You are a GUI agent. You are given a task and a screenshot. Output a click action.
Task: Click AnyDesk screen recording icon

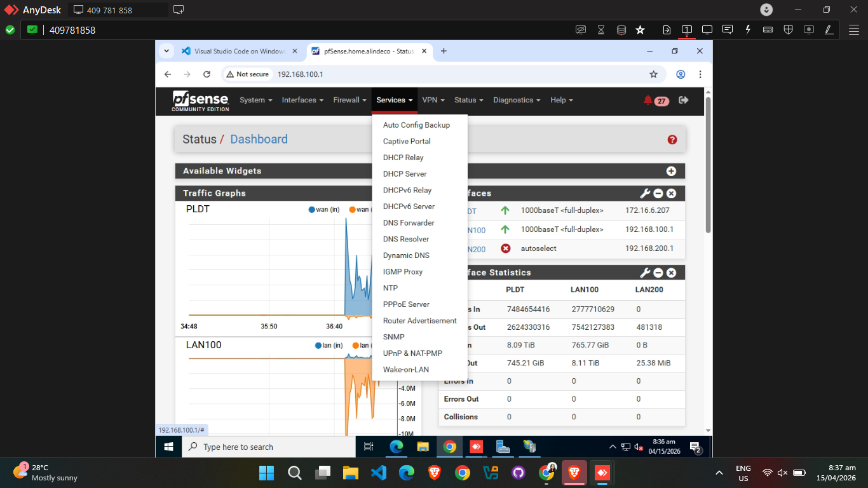808,30
